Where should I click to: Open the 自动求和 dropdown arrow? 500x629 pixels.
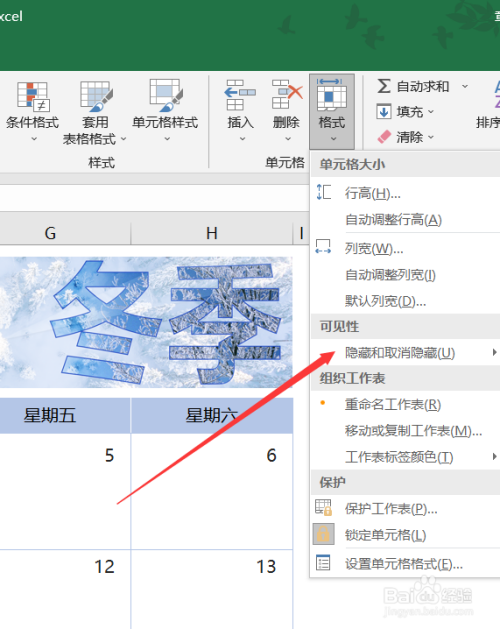pyautogui.click(x=465, y=86)
